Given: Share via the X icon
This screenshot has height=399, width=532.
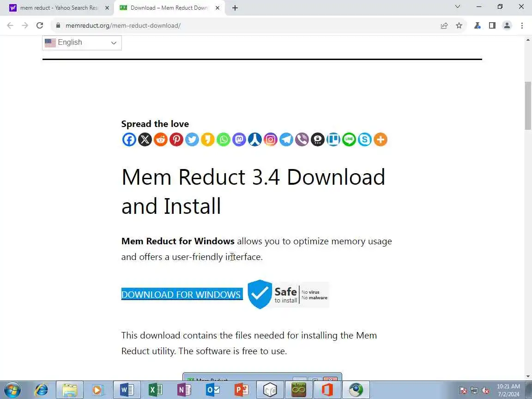Looking at the screenshot, I should (145, 139).
